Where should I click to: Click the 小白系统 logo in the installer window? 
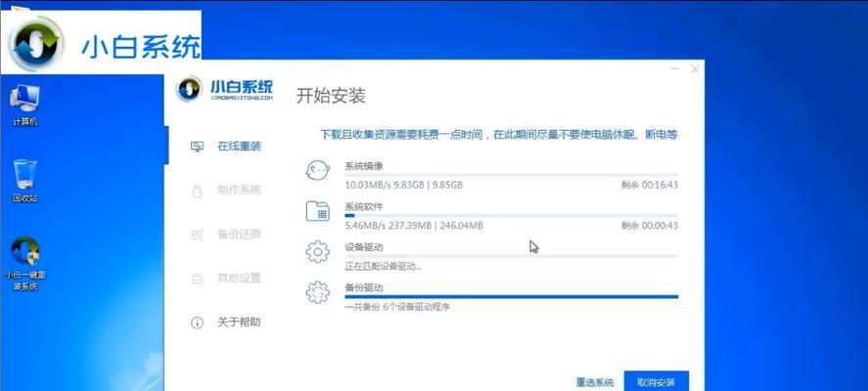coord(225,90)
